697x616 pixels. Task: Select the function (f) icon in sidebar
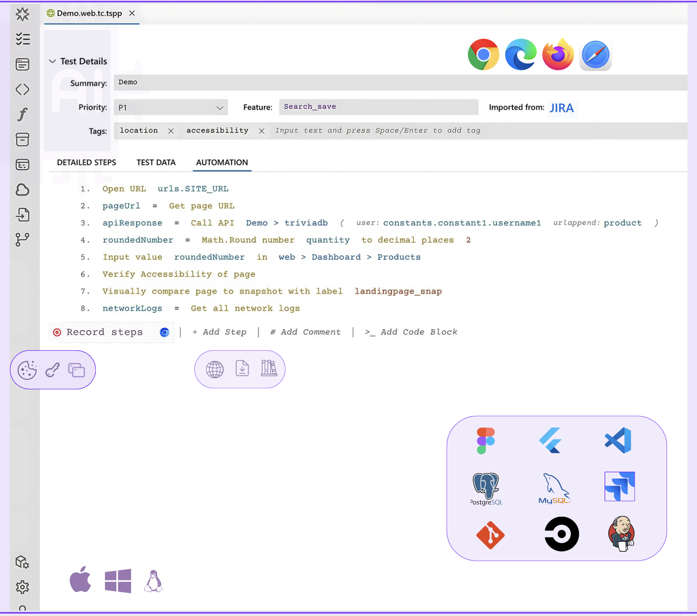pyautogui.click(x=23, y=114)
